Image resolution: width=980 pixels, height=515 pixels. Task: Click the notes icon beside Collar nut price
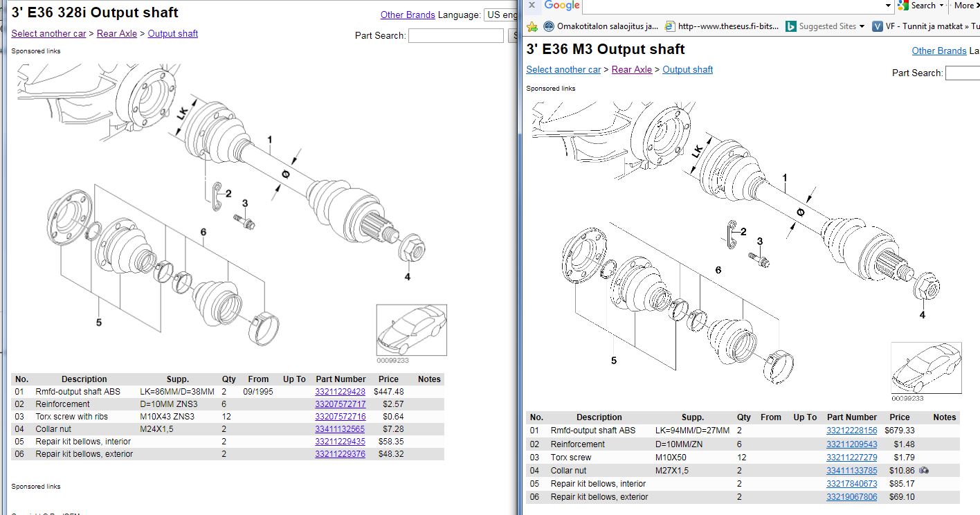pos(924,471)
